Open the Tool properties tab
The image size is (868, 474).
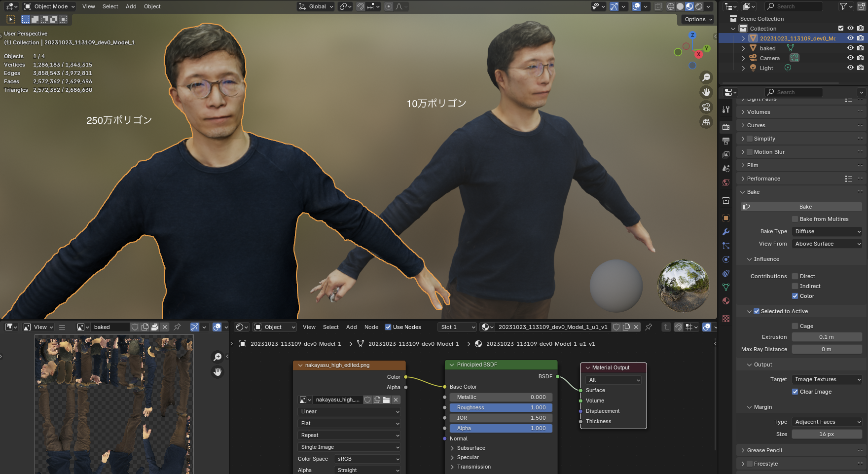pos(726,109)
